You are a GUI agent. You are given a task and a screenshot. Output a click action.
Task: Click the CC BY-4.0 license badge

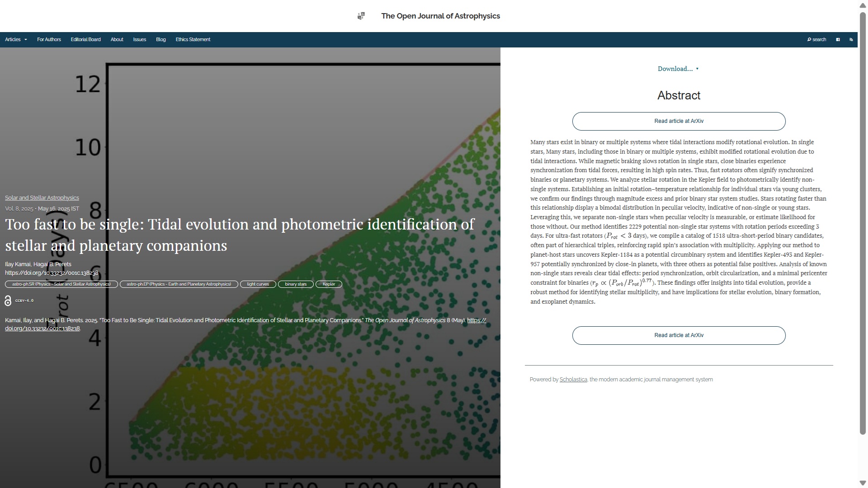[x=24, y=301]
